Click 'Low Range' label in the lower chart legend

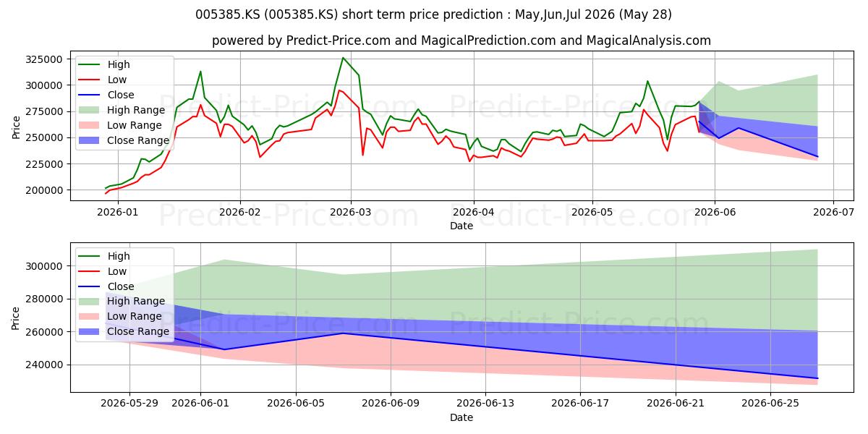[x=136, y=317]
